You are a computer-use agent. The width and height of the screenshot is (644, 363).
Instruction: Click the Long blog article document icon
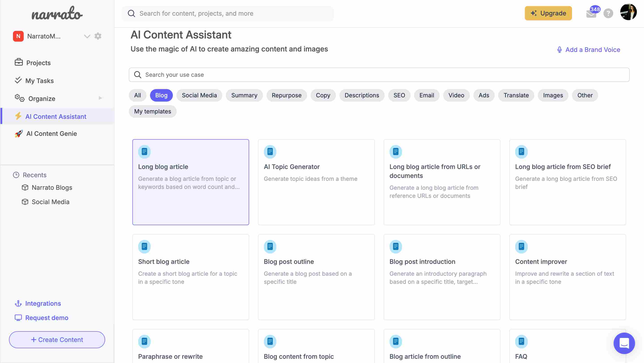[144, 152]
